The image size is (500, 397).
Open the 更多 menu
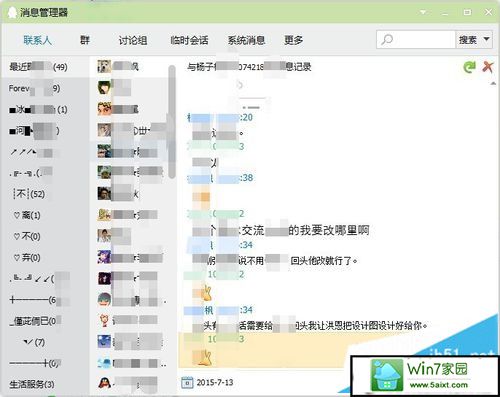tap(293, 40)
